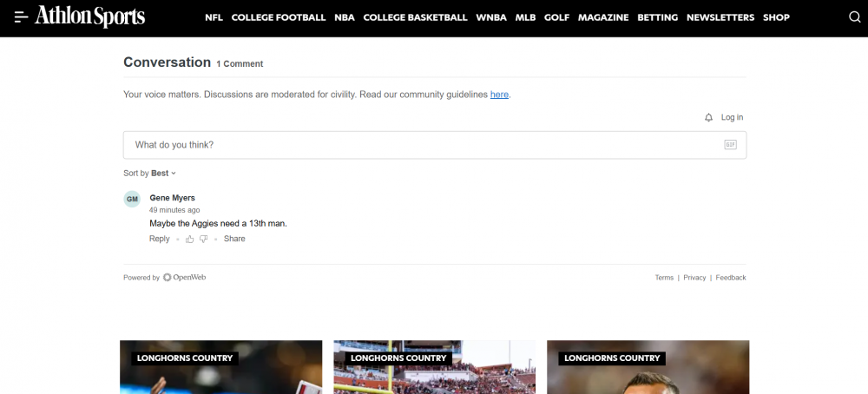868x394 pixels.
Task: Select WNBA in the navigation bar
Action: (x=491, y=17)
